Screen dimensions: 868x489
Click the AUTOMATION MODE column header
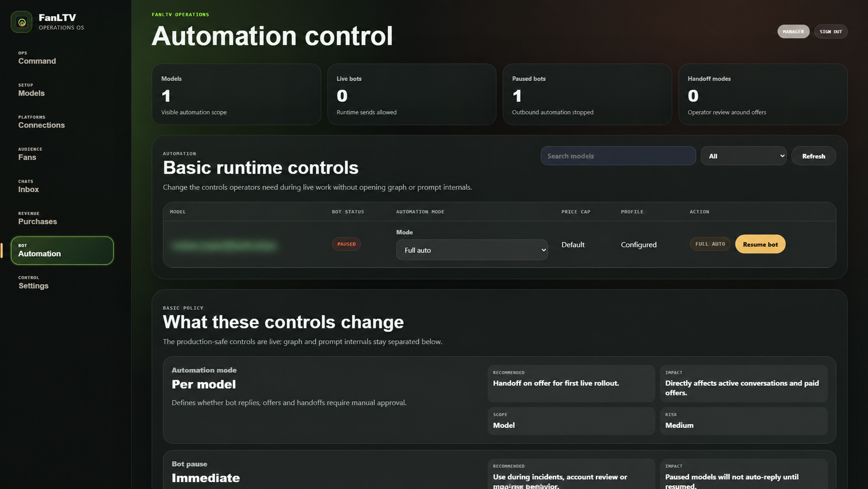[420, 212]
